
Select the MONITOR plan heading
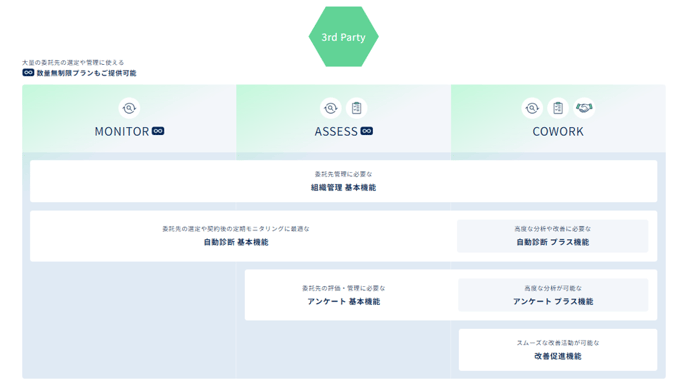(122, 131)
